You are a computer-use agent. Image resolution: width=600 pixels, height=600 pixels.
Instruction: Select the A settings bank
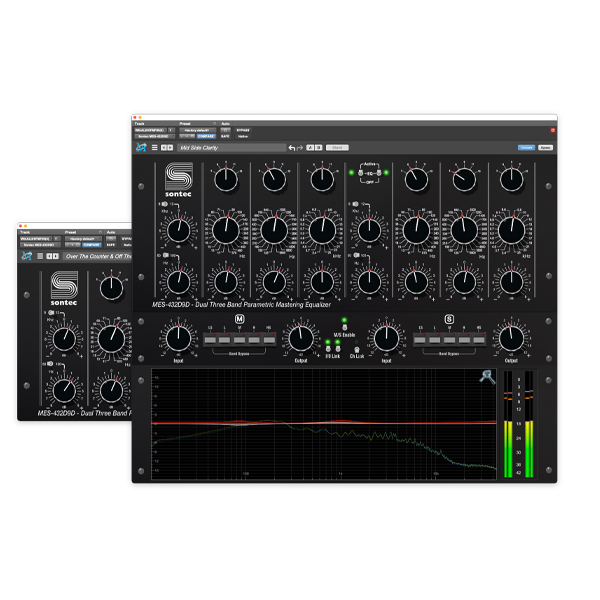tap(311, 147)
